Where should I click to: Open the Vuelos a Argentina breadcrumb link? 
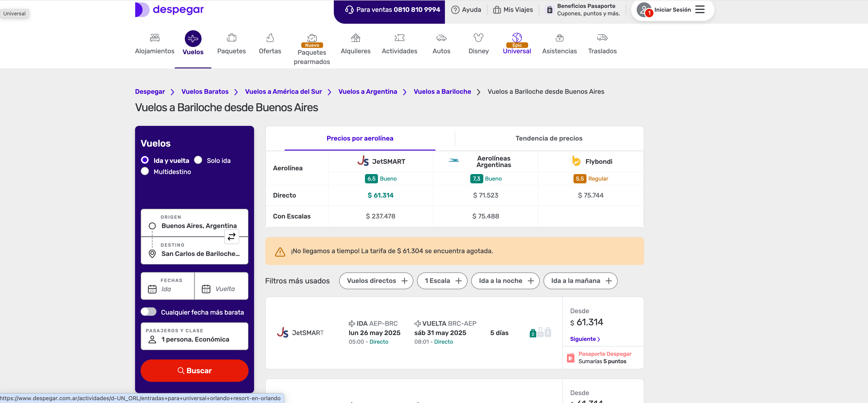click(368, 91)
